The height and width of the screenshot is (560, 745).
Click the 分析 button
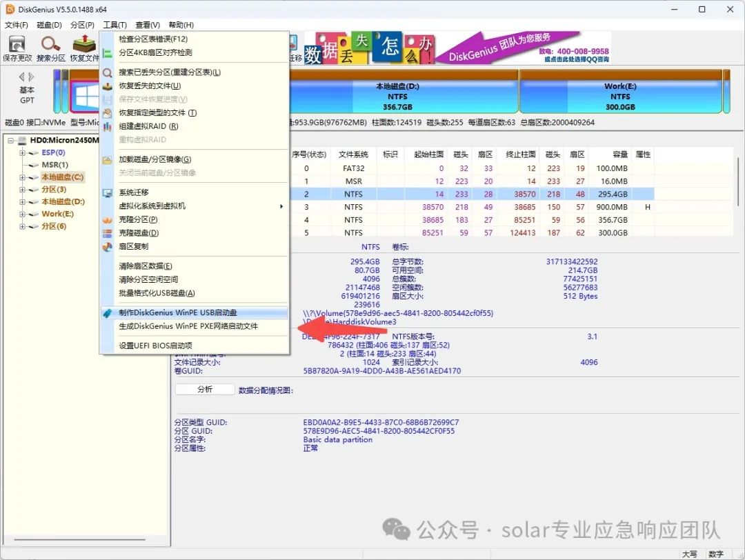click(x=205, y=390)
